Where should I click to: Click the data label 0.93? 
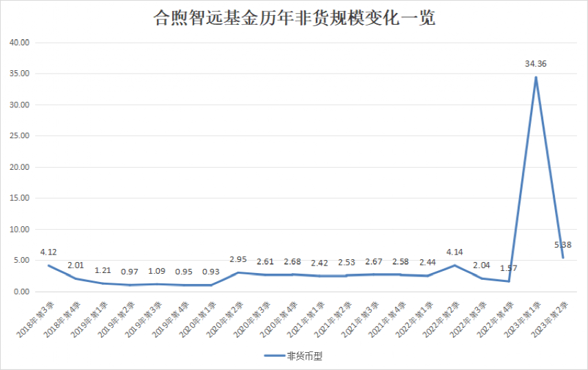tap(211, 272)
